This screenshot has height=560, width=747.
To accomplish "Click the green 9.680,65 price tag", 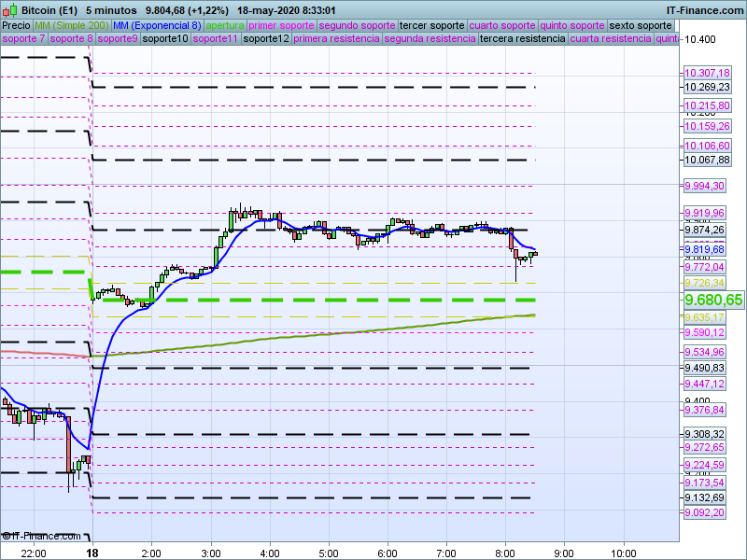I will (713, 300).
